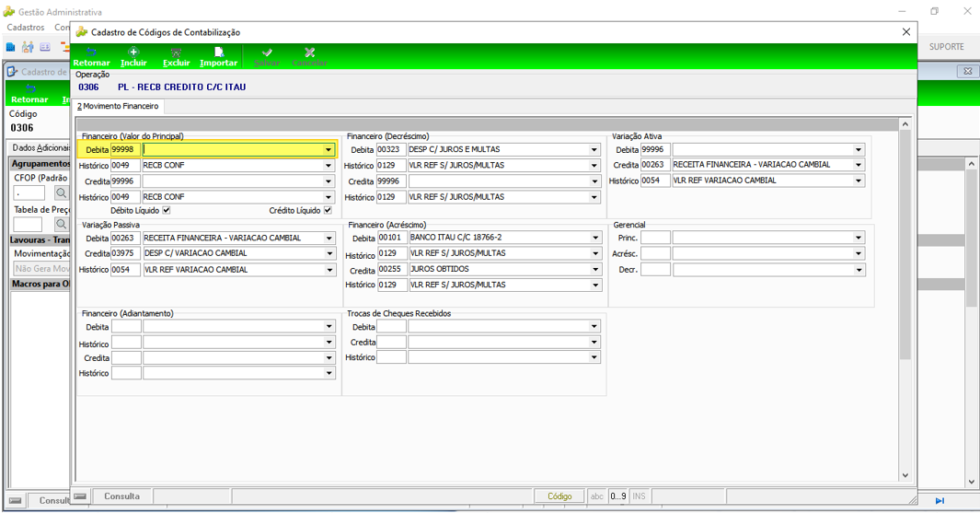Open highlighted Debita account dropdown for 99998
Viewport: 980px width, 513px height.
[x=329, y=149]
